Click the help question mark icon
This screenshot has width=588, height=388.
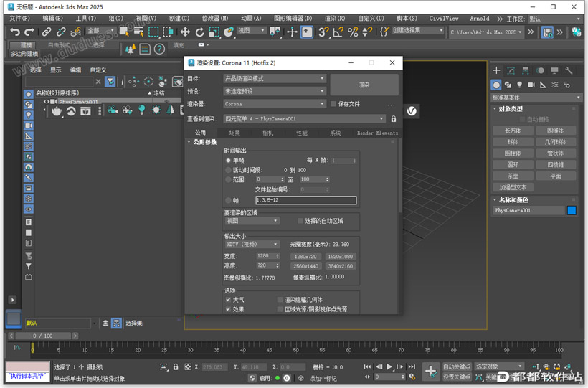coord(159,49)
